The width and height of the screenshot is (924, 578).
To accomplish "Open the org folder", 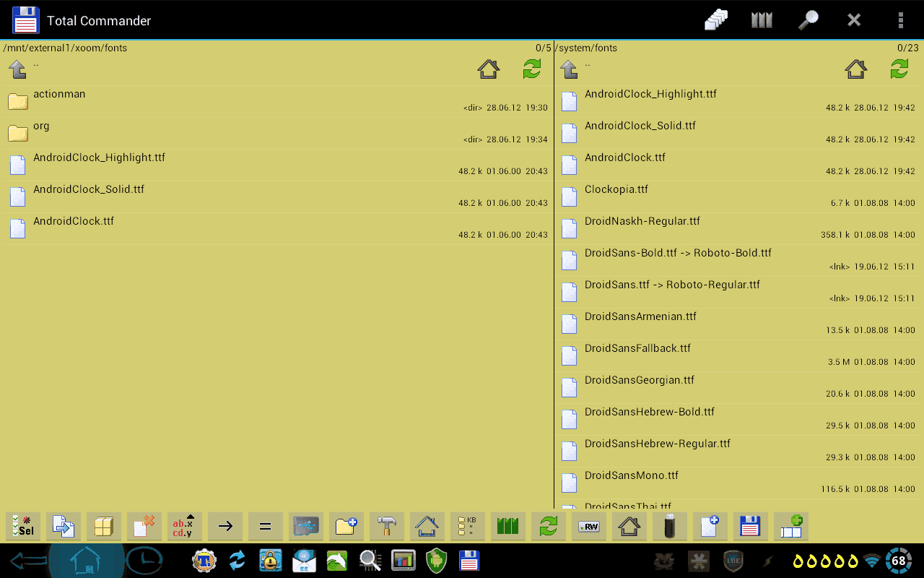I will [x=277, y=133].
